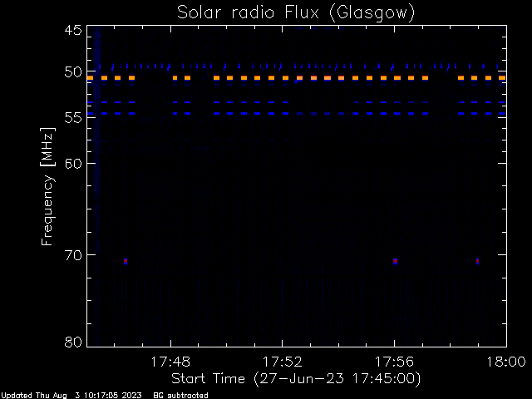The height and width of the screenshot is (399, 532).
Task: Click the red signal spot near 17:59 at 70 MHz
Action: coord(477,261)
